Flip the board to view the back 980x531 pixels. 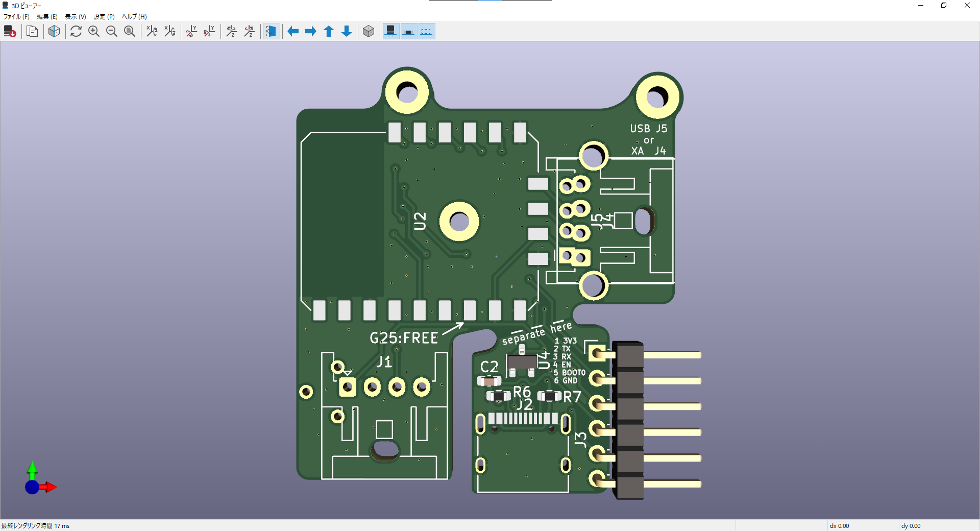271,31
